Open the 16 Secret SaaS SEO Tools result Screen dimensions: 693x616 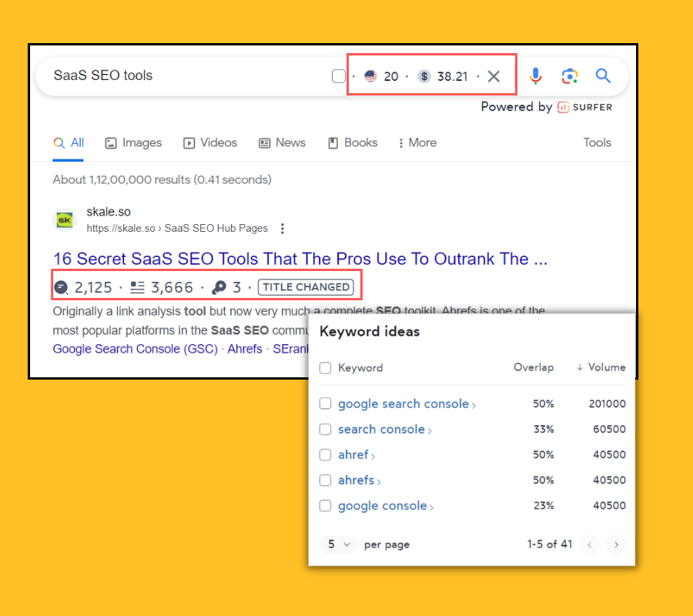pyautogui.click(x=300, y=259)
